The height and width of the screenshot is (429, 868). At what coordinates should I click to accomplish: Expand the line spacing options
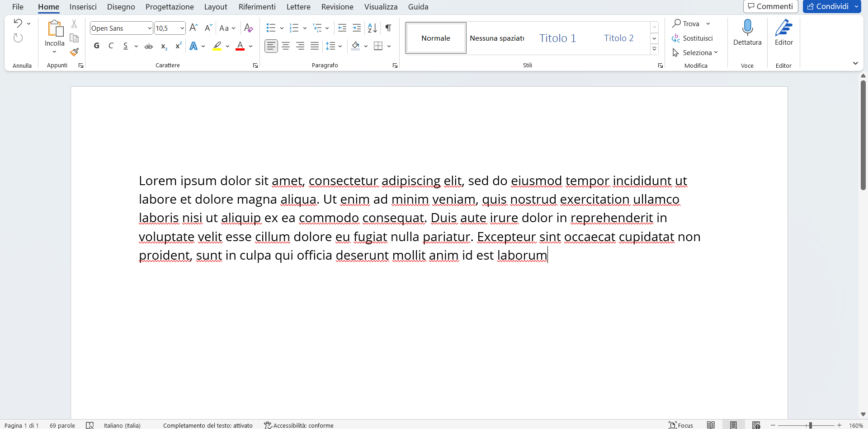(340, 46)
